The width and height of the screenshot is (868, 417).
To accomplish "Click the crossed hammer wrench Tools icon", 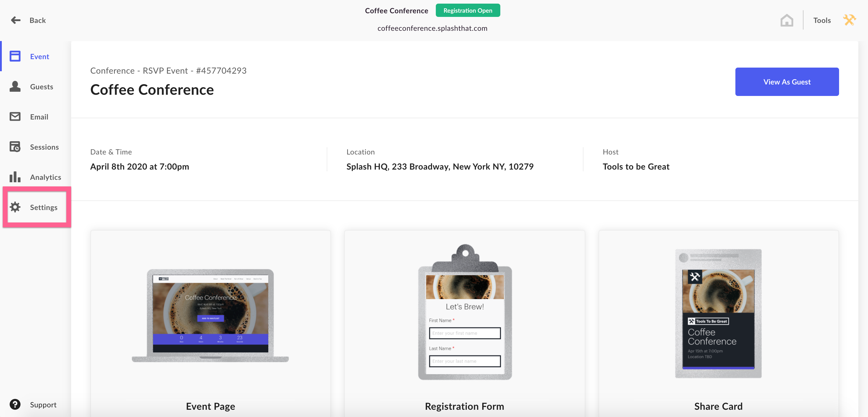I will click(849, 20).
